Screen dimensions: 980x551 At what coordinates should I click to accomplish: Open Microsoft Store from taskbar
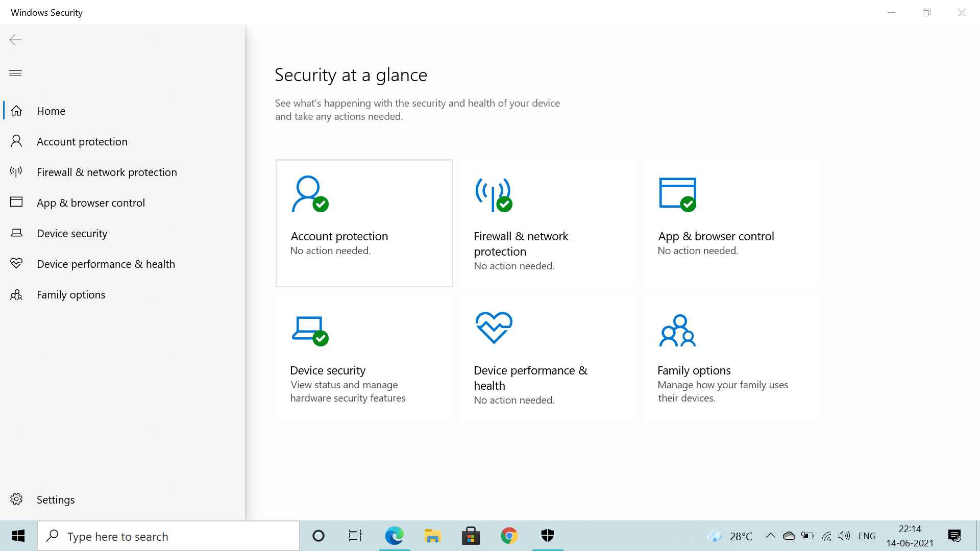click(x=471, y=536)
